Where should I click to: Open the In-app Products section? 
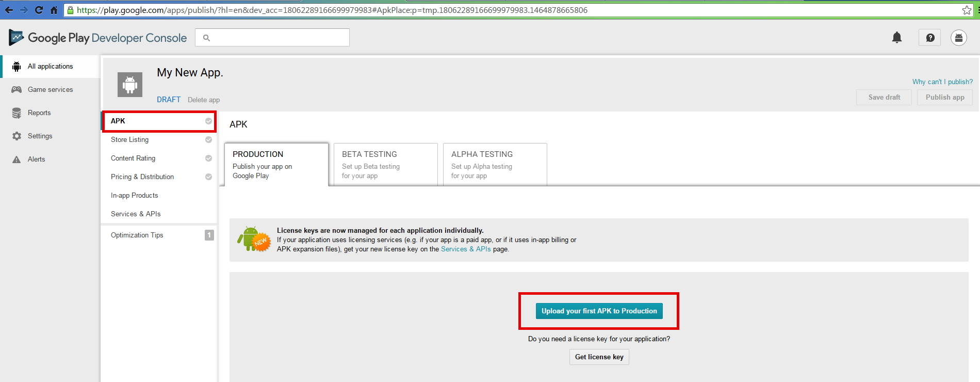coord(159,196)
